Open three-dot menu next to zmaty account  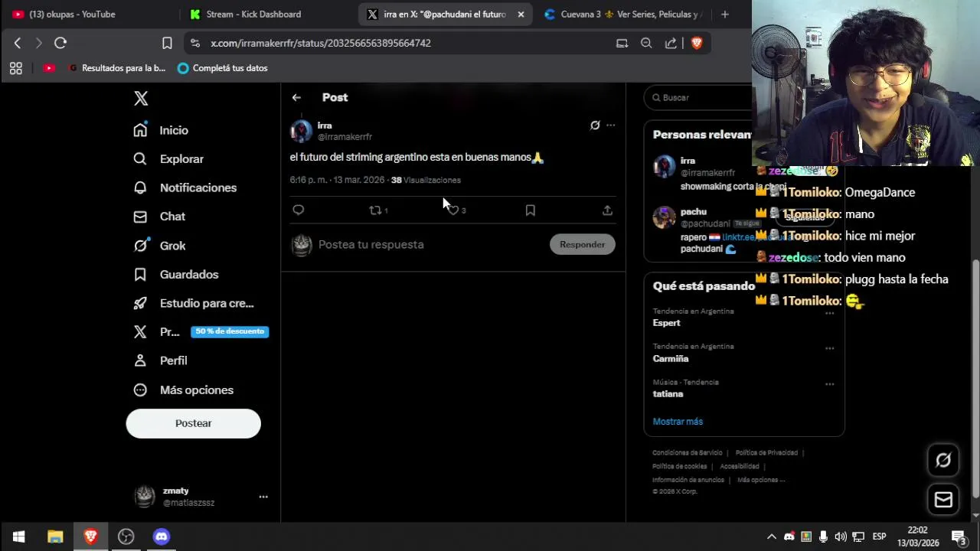tap(263, 497)
